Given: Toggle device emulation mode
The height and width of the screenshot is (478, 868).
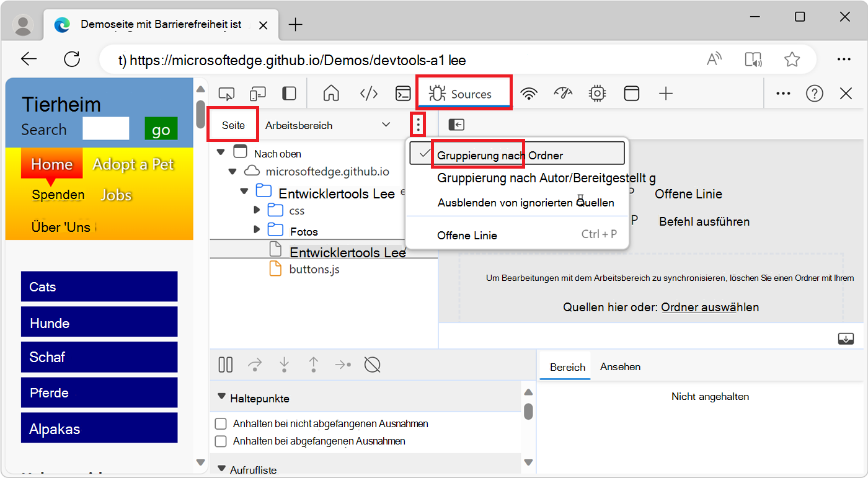Looking at the screenshot, I should [x=257, y=92].
